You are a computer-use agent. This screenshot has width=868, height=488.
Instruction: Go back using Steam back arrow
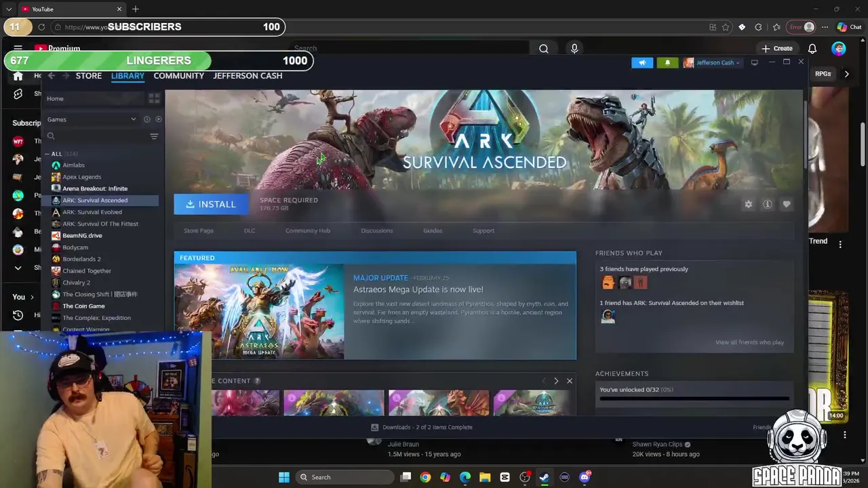point(51,75)
